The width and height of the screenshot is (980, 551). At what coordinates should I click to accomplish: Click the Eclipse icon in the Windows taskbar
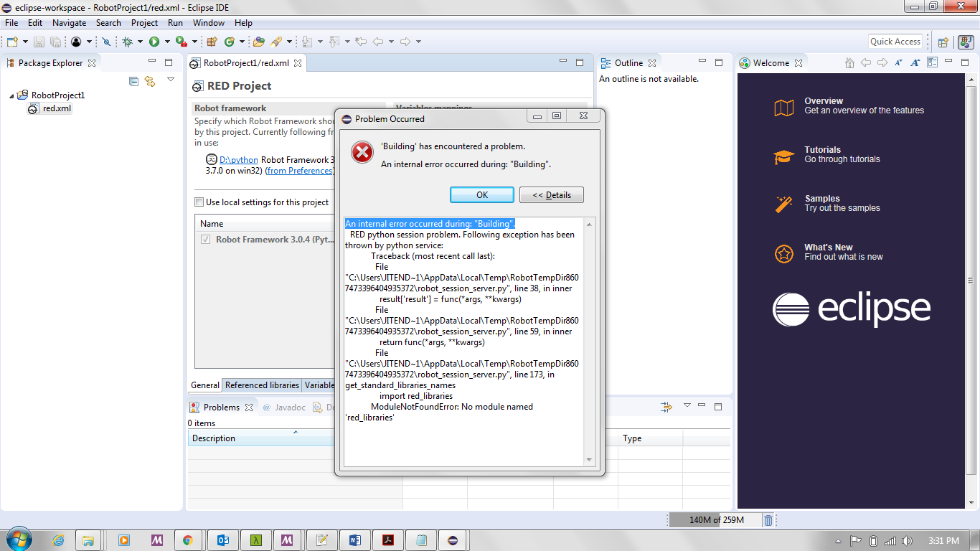pos(453,540)
